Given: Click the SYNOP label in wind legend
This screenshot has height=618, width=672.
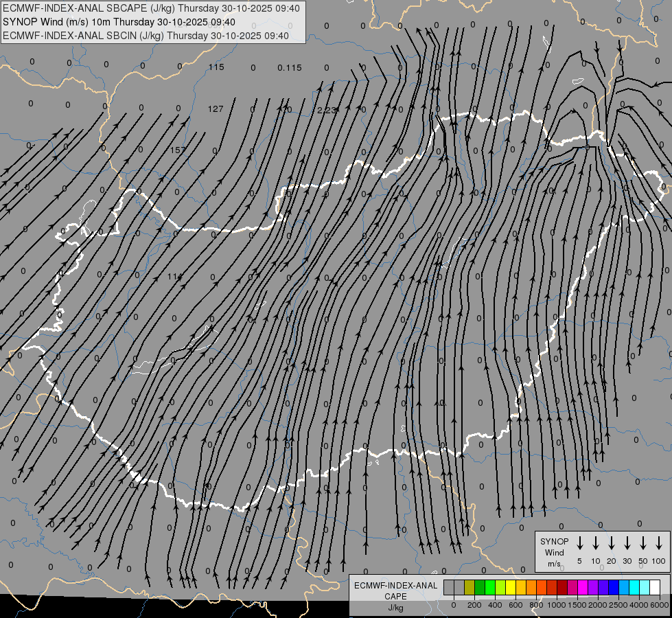Looking at the screenshot, I should [x=554, y=541].
